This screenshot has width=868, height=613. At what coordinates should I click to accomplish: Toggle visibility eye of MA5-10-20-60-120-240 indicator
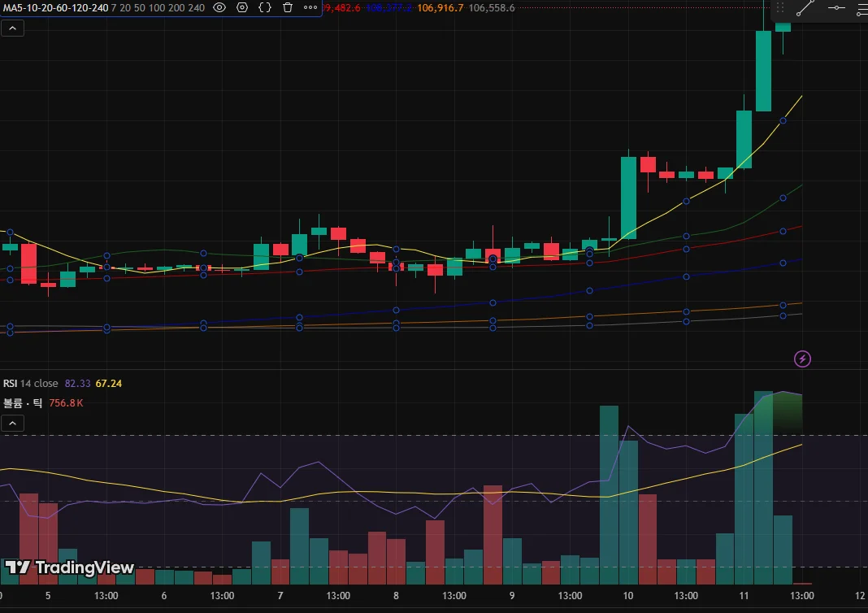coord(219,8)
